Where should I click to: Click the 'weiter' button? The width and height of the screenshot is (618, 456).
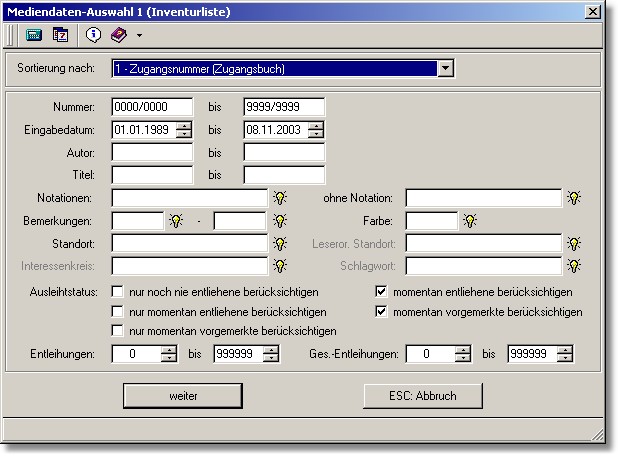click(183, 396)
